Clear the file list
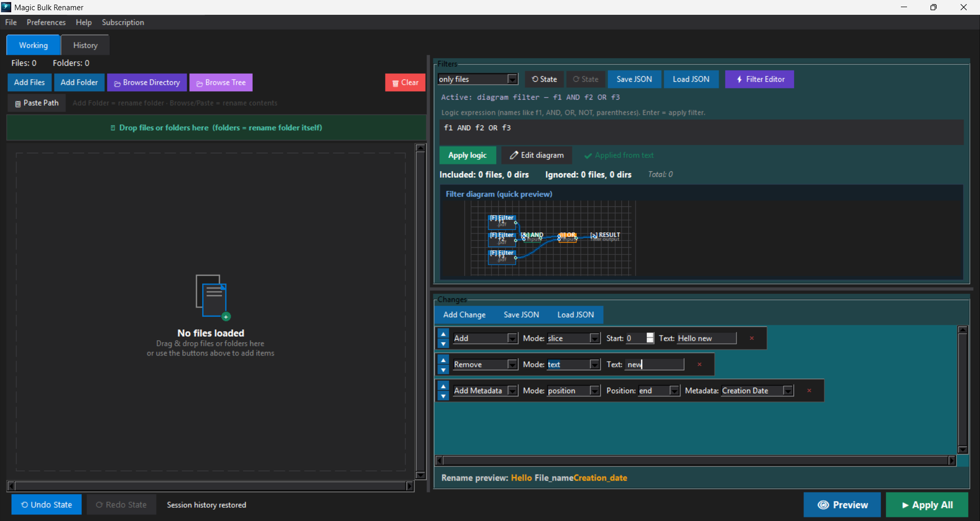 pyautogui.click(x=405, y=82)
